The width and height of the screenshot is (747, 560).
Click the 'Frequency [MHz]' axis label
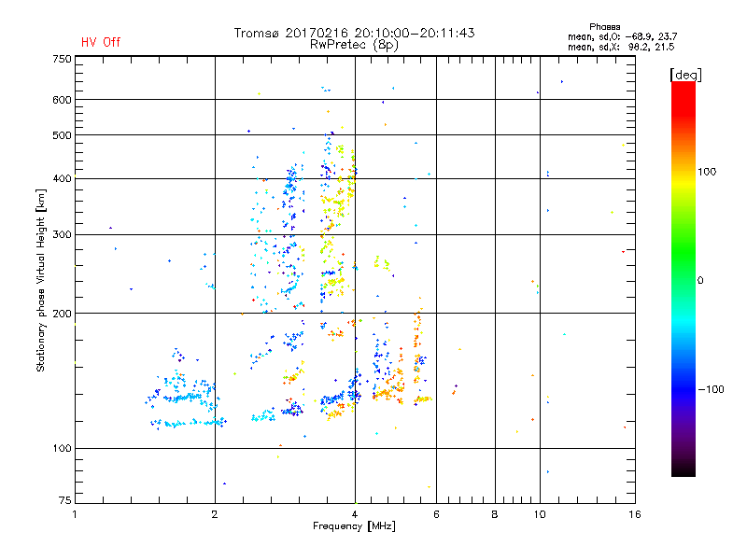point(354,525)
